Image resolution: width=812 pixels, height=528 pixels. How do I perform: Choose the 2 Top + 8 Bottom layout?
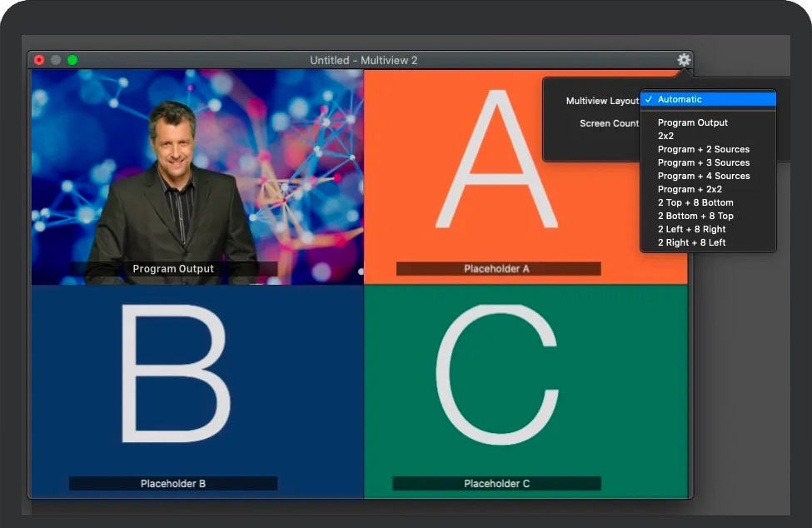point(695,202)
